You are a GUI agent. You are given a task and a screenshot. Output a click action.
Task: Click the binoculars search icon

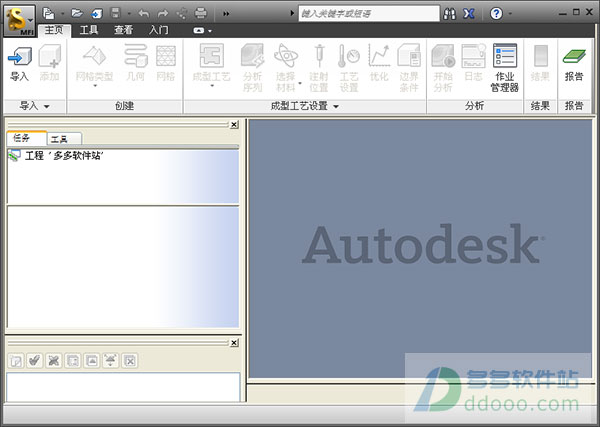click(449, 14)
